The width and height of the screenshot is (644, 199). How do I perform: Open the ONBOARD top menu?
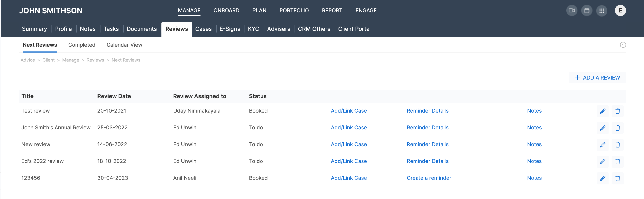[x=226, y=11]
